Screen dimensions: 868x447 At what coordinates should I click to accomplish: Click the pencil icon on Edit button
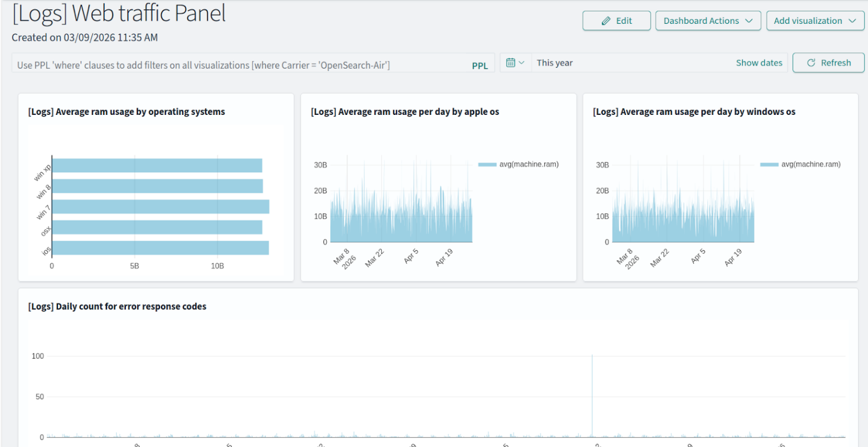coord(606,21)
